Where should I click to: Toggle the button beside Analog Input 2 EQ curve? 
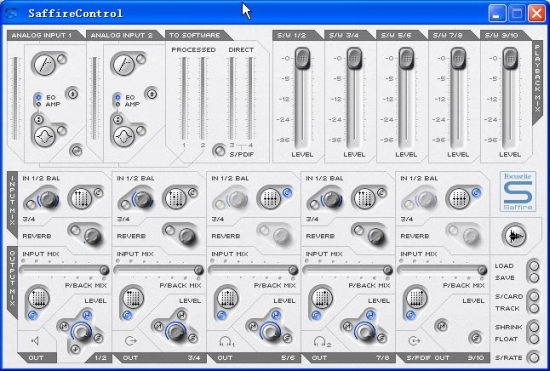click(141, 130)
